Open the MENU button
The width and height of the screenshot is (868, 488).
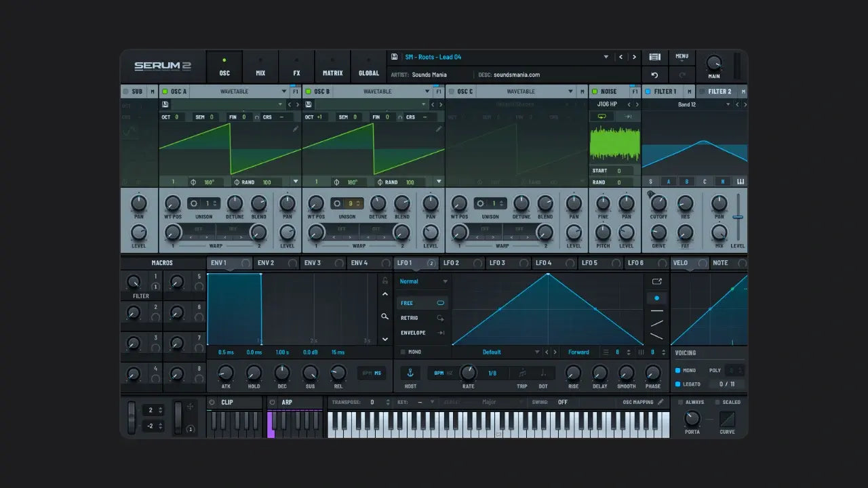click(x=682, y=57)
